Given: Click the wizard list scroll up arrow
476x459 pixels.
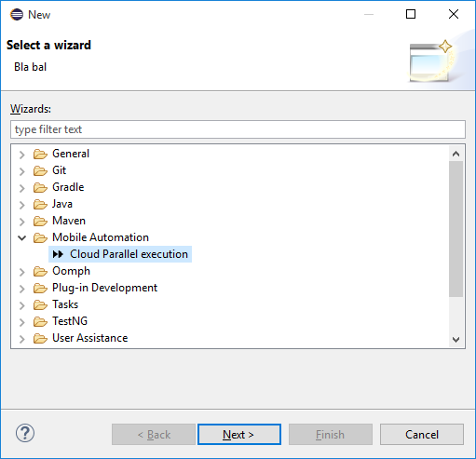Looking at the screenshot, I should click(456, 154).
